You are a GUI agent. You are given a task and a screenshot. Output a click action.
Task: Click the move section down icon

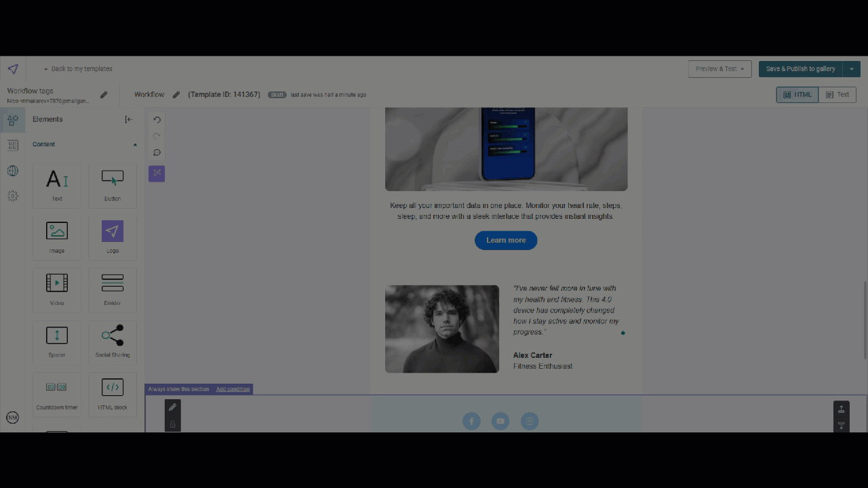[x=842, y=426]
